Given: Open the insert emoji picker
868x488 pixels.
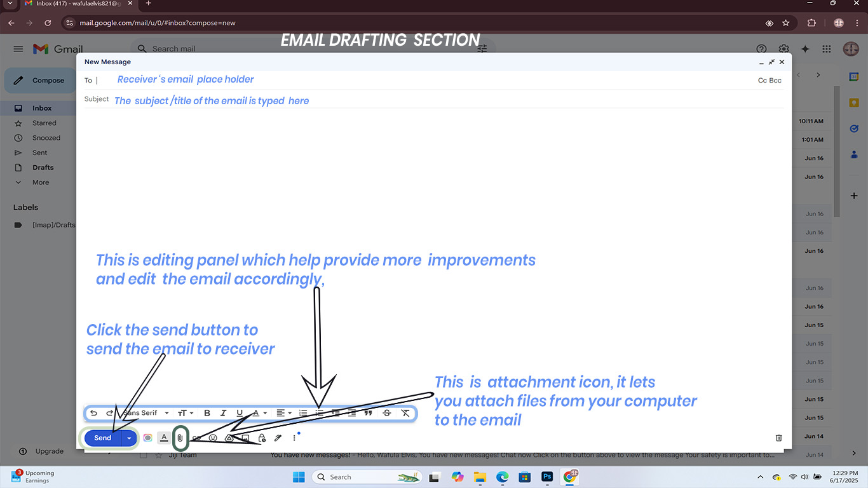Looking at the screenshot, I should (213, 438).
